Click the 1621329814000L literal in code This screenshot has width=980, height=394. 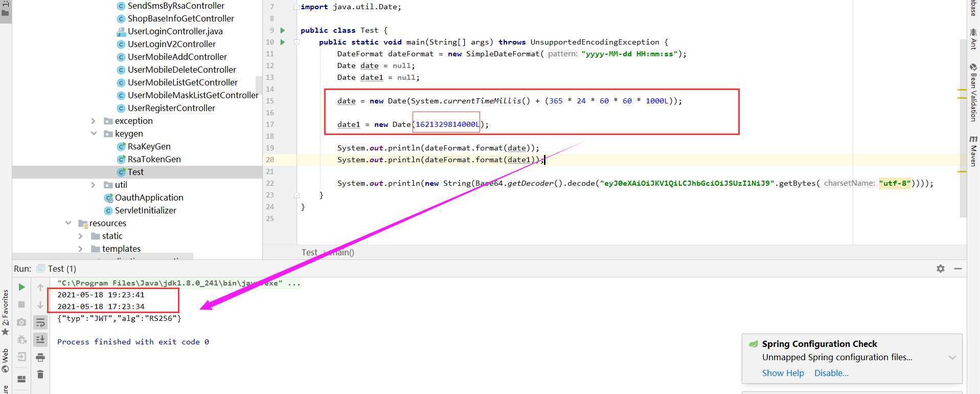point(447,124)
